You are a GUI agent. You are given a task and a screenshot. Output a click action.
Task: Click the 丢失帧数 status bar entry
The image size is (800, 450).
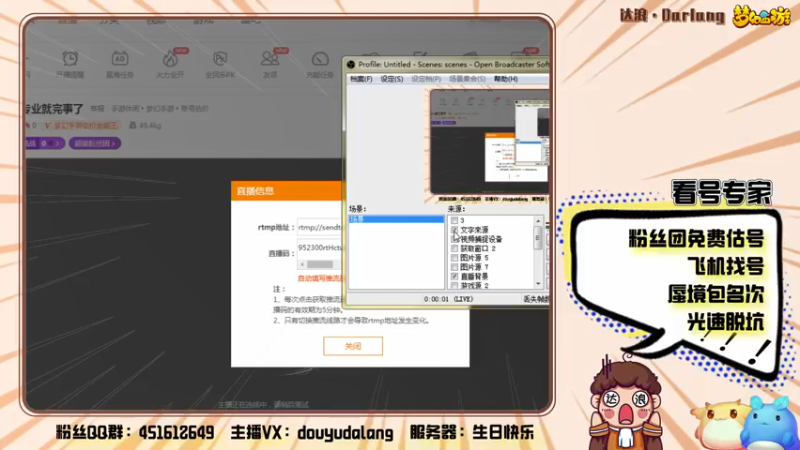point(535,299)
